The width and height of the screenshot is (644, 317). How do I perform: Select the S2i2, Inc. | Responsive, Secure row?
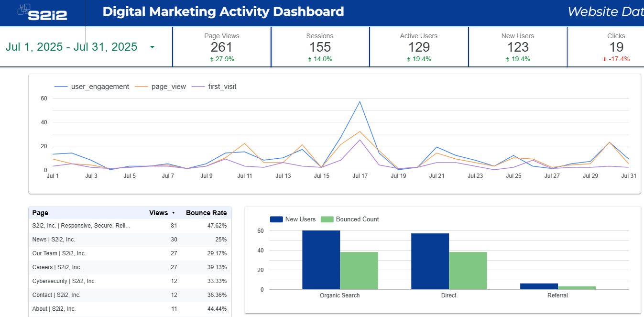(x=130, y=226)
